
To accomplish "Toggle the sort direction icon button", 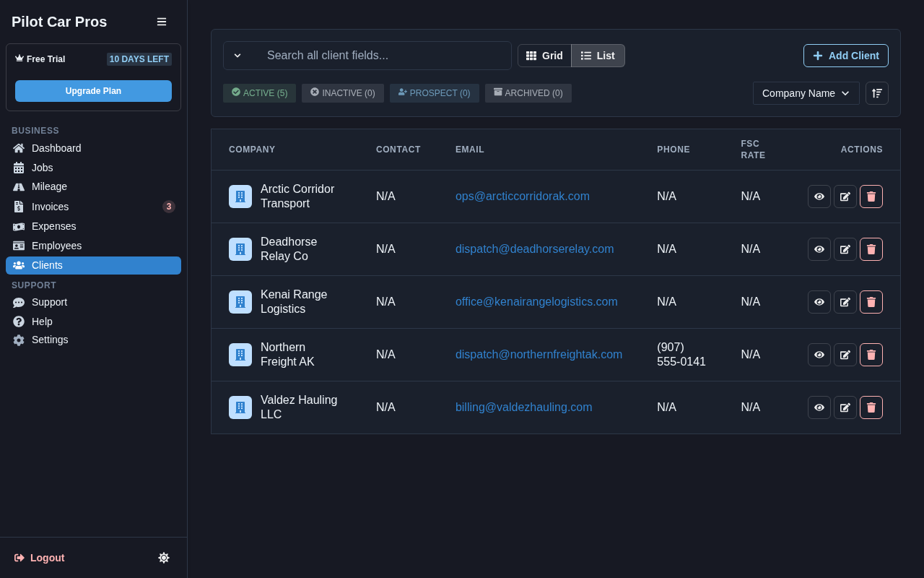I will click(877, 93).
